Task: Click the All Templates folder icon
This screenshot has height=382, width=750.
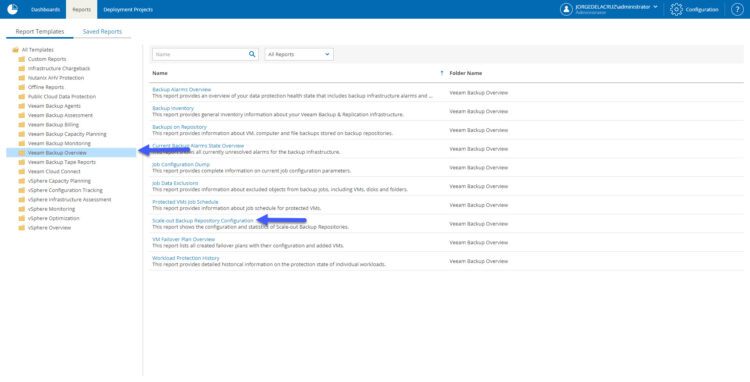Action: click(15, 50)
